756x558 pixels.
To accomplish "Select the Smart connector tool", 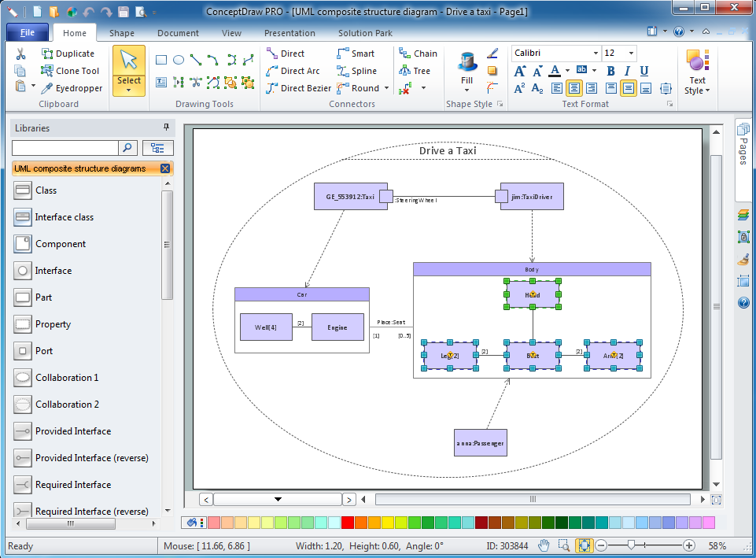I will (x=360, y=54).
